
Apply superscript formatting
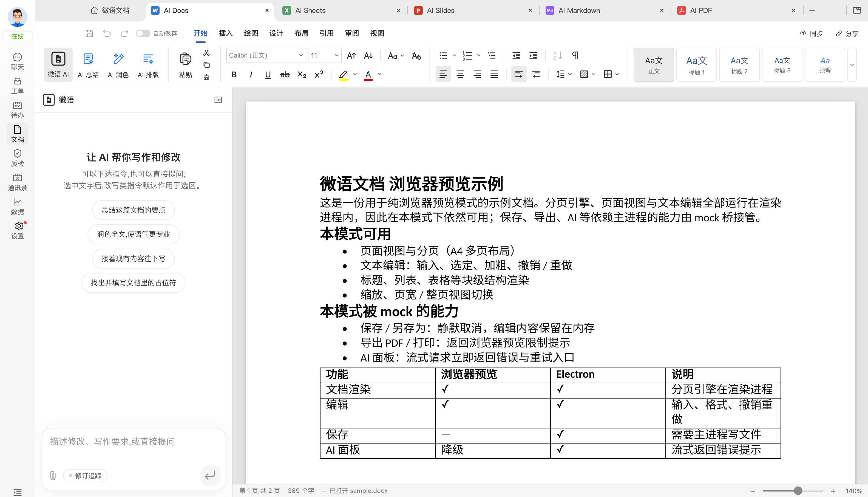coord(319,74)
